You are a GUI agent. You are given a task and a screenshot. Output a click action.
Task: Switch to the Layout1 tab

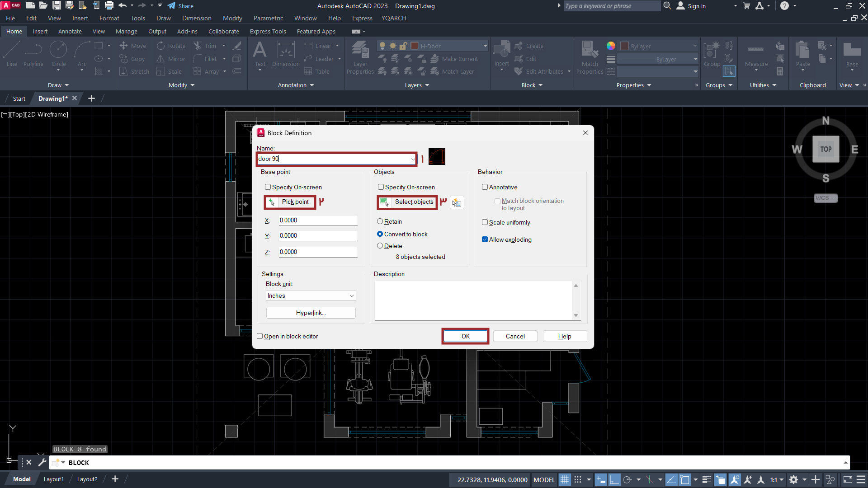[53, 479]
